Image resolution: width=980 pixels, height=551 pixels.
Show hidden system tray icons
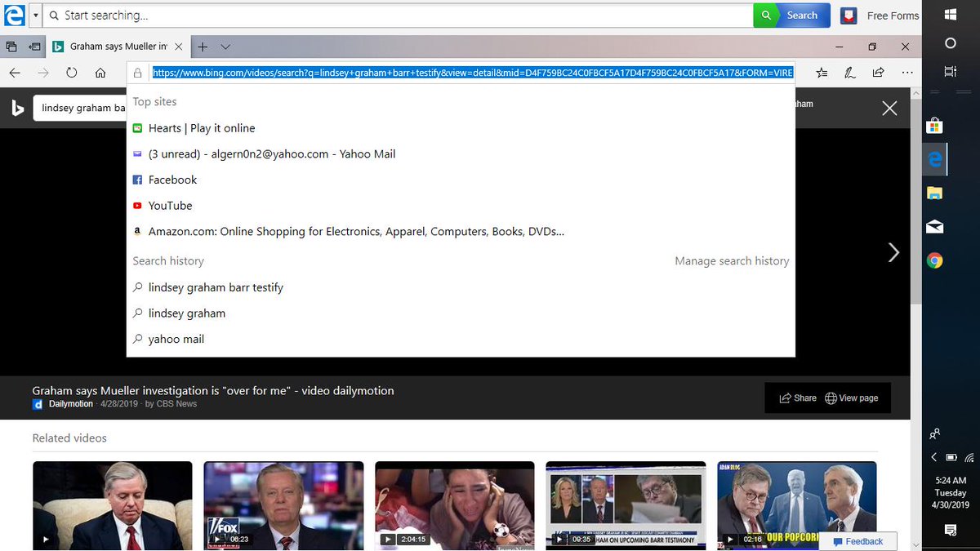click(934, 457)
